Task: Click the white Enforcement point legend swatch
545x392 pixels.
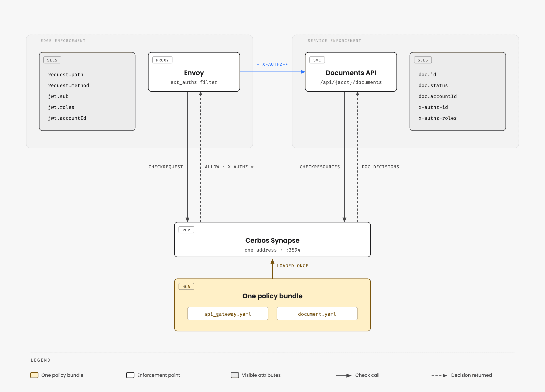Action: pyautogui.click(x=130, y=375)
